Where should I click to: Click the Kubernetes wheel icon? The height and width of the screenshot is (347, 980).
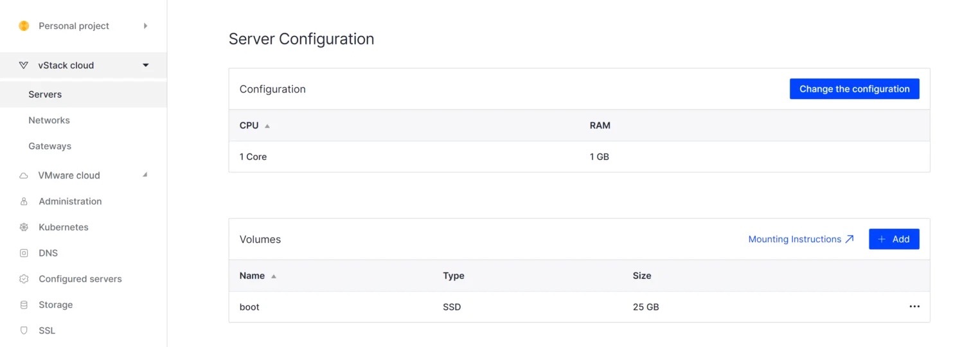[x=24, y=227]
